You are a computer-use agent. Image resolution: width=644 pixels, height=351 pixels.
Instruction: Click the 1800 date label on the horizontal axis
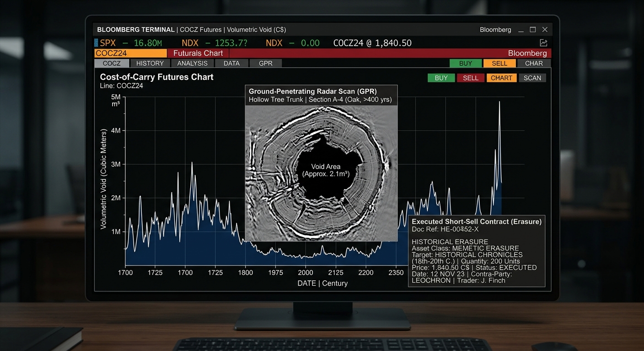point(245,272)
